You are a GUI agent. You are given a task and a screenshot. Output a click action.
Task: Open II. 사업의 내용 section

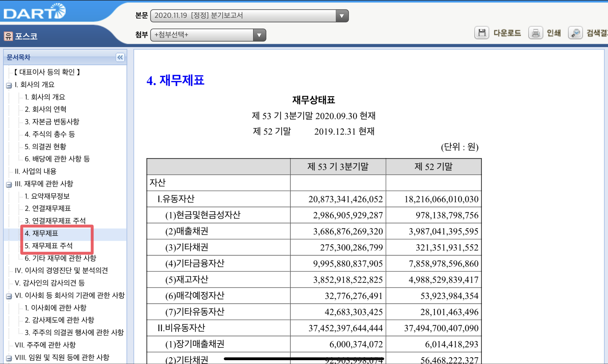point(35,171)
